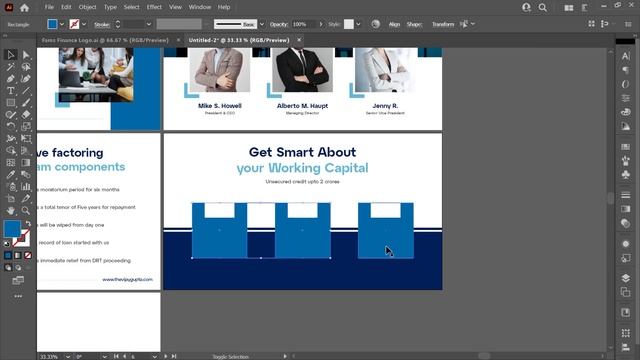Select the Type tool
The image size is (640, 360).
11,91
